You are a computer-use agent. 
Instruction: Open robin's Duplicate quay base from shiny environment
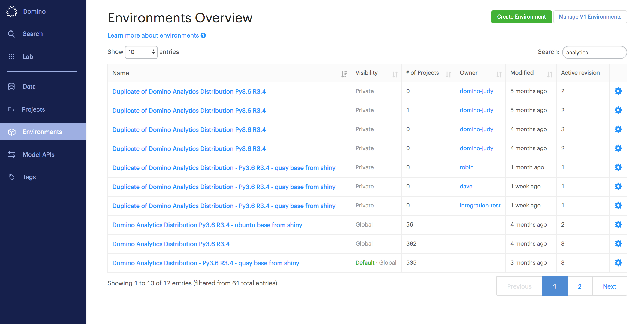tap(224, 168)
